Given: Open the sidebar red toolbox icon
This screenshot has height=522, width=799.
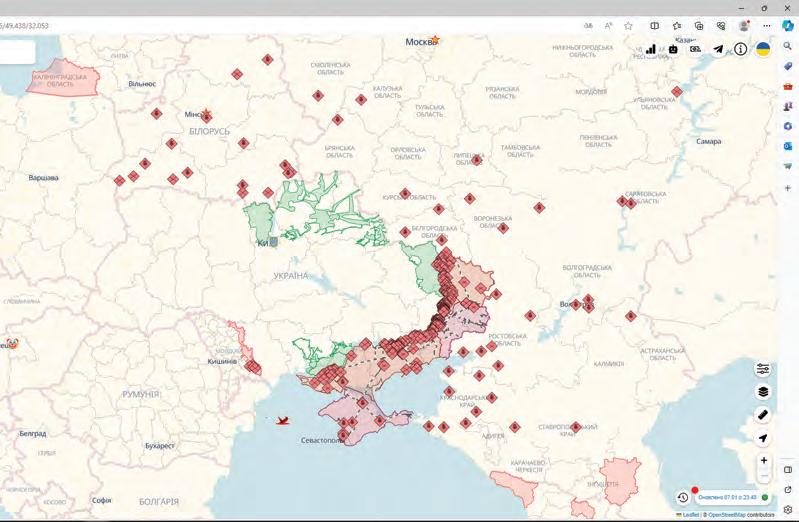Looking at the screenshot, I should click(788, 87).
